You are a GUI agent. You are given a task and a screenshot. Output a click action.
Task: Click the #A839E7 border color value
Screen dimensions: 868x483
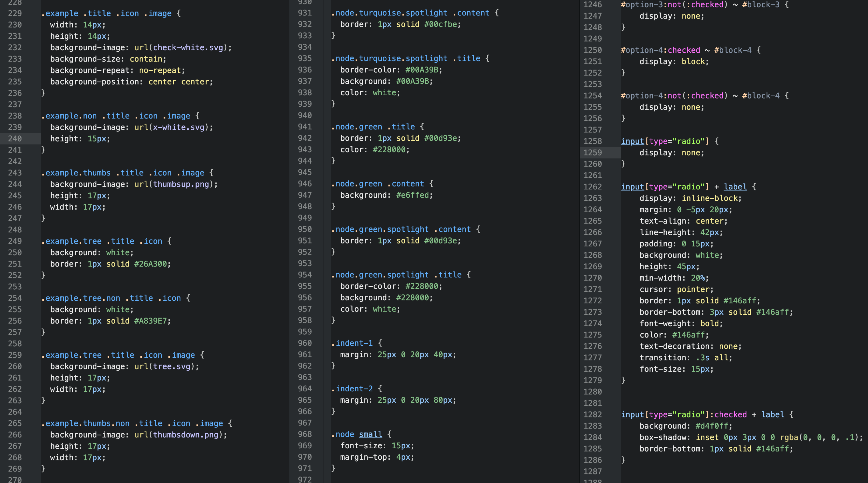pos(150,321)
